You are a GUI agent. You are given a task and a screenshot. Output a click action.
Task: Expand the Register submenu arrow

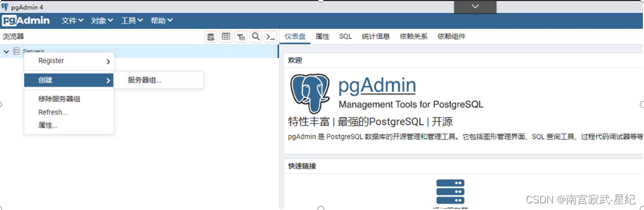tap(108, 62)
